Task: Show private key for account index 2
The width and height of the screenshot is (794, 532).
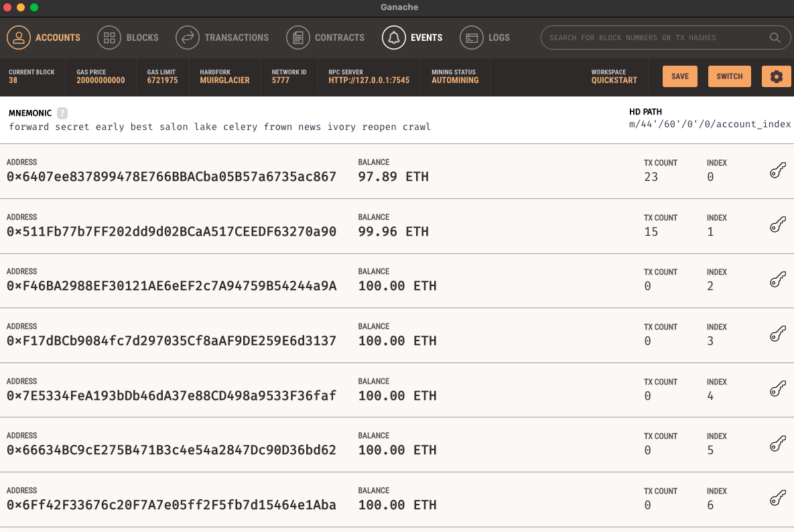Action: point(778,279)
